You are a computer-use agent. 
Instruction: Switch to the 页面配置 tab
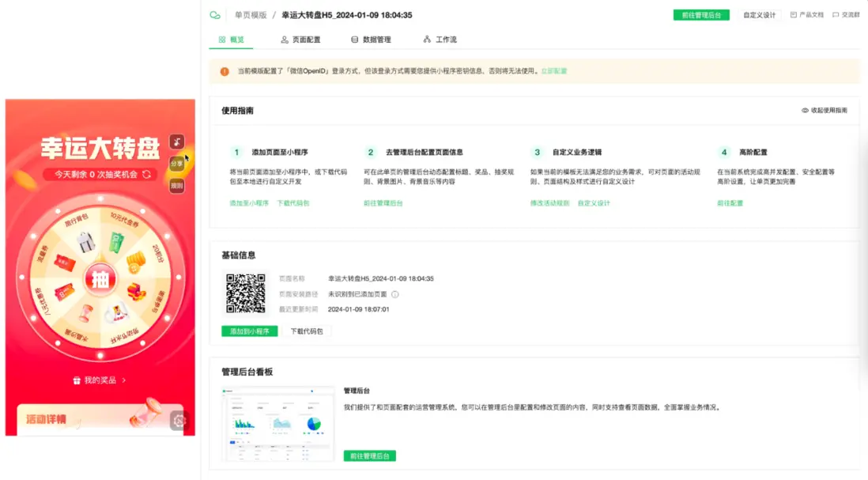tap(301, 39)
